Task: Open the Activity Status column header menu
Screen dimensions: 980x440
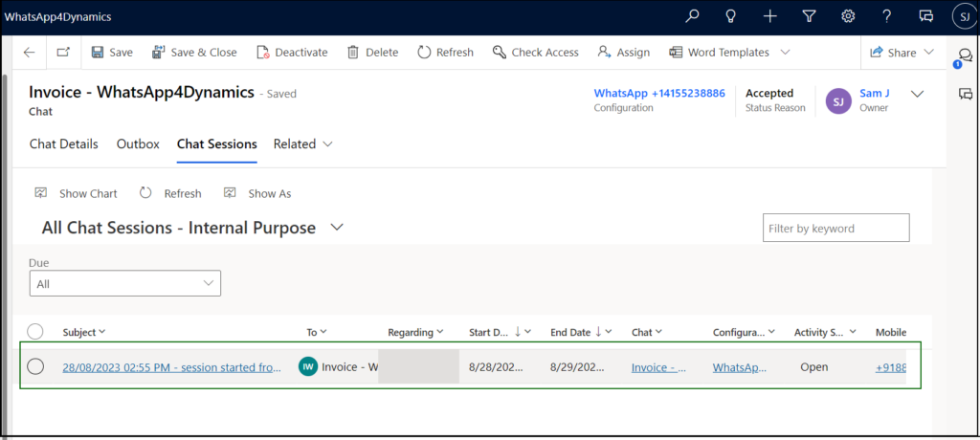Action: coord(825,332)
